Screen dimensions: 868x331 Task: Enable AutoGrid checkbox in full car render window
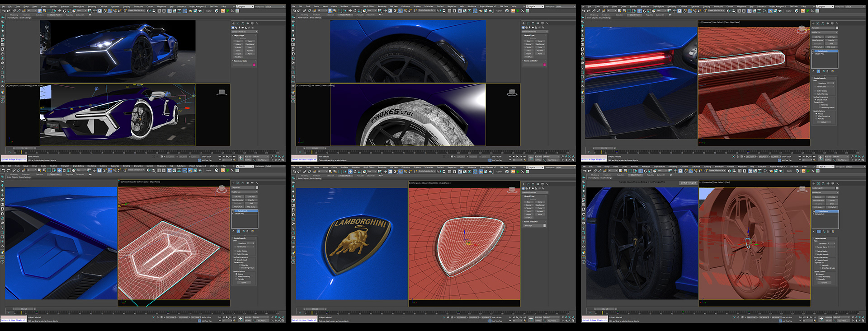pos(238,38)
